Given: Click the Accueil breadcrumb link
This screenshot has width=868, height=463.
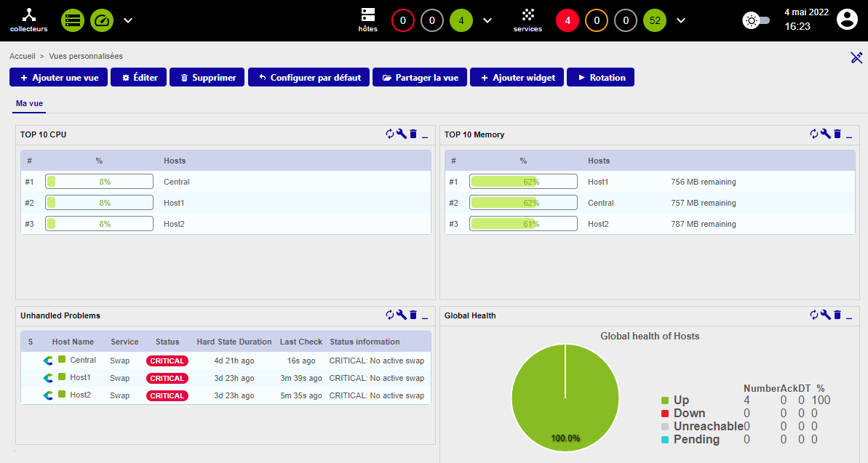Looking at the screenshot, I should click(x=22, y=56).
